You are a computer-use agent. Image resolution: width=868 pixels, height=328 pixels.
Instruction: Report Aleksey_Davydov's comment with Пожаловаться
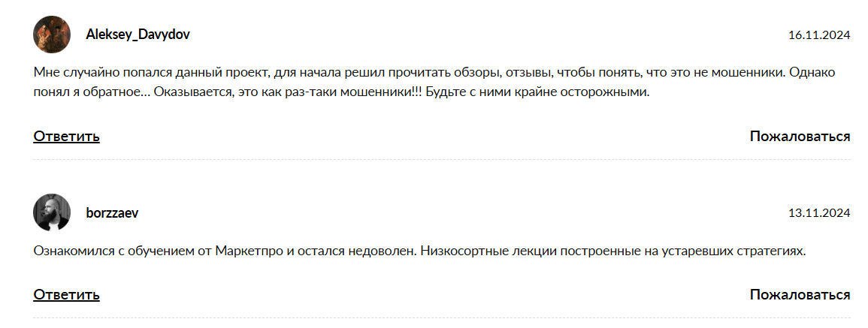click(x=800, y=136)
